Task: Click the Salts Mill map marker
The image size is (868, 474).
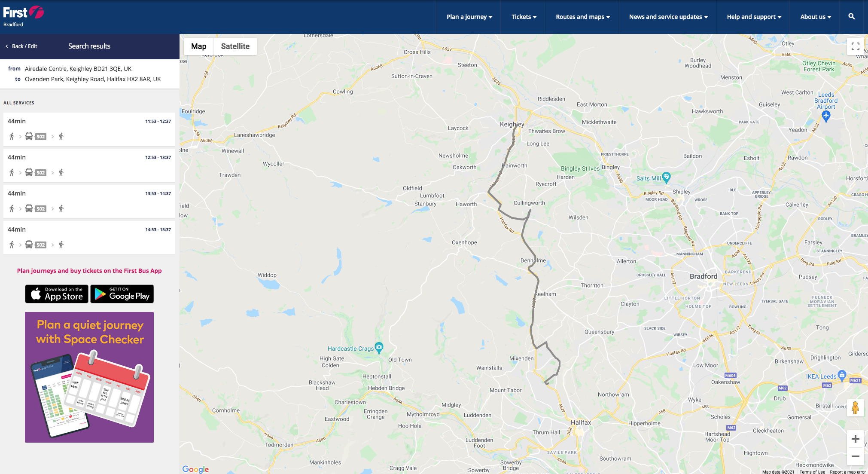Action: 666,177
